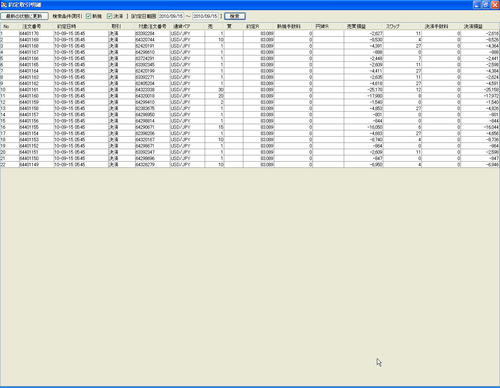
Task: Click the 約定R column header
Action: pyautogui.click(x=259, y=26)
